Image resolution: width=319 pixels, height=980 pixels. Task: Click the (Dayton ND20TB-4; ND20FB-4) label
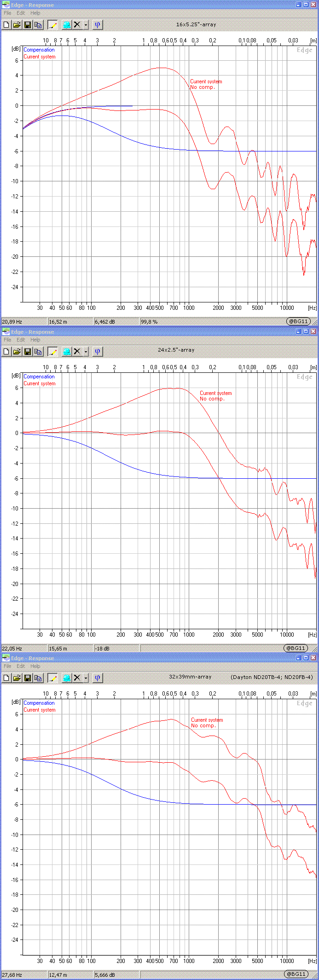coord(272,678)
